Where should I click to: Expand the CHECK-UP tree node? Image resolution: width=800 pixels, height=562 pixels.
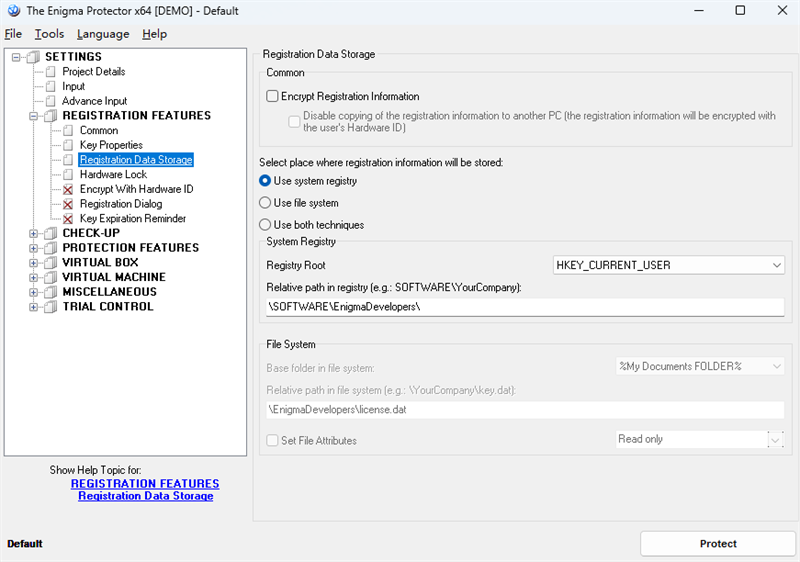pos(34,234)
